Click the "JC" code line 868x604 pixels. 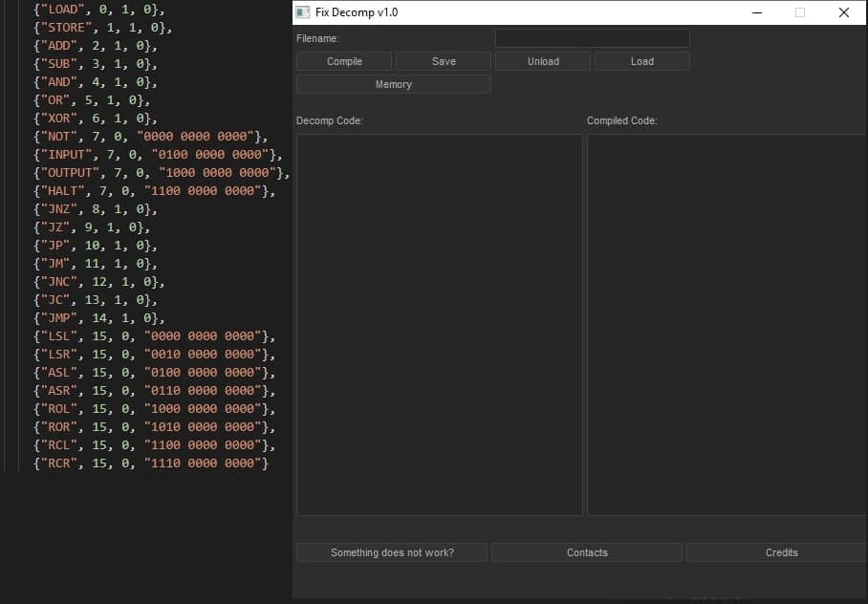click(x=96, y=300)
